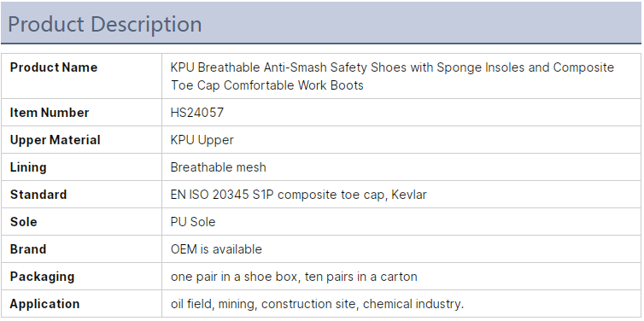Select the Item Number label
644x321 pixels.
pyautogui.click(x=50, y=113)
